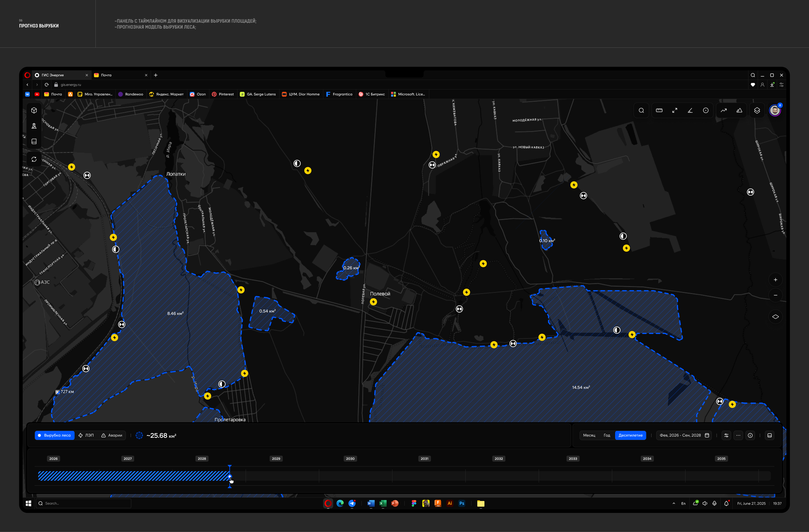Click the timeline playhead handle
This screenshot has width=809, height=532.
click(230, 476)
